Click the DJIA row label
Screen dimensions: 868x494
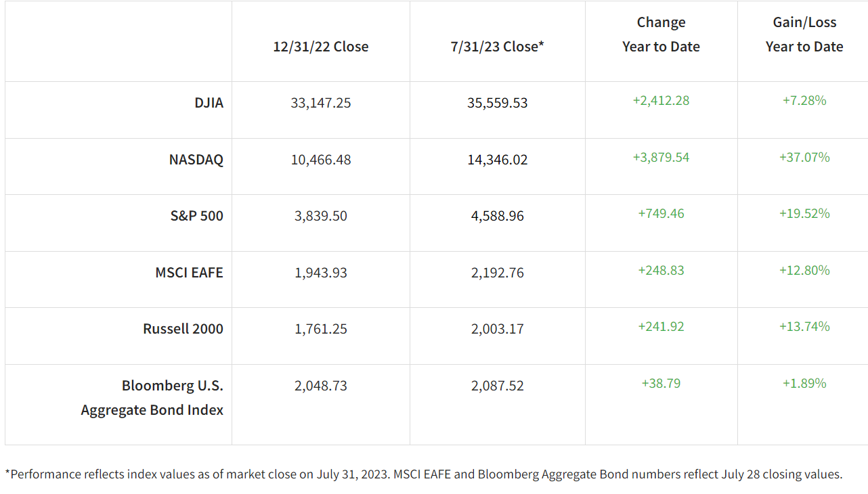pyautogui.click(x=209, y=103)
